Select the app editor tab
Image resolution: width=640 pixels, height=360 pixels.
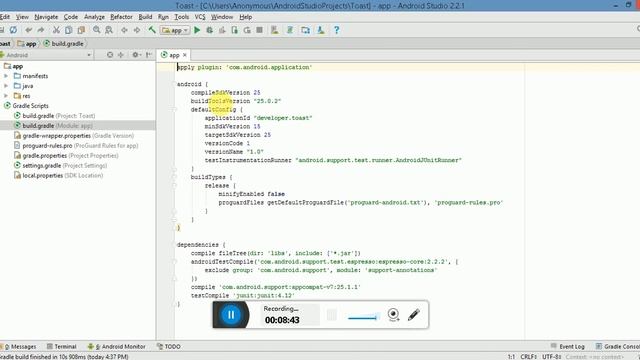coord(174,55)
